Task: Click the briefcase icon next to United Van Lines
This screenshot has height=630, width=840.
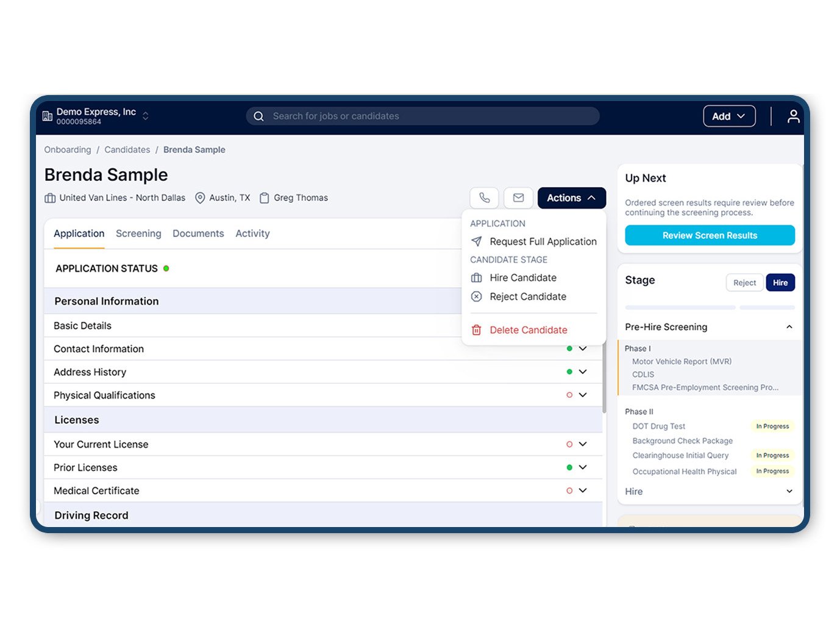Action: click(x=50, y=198)
